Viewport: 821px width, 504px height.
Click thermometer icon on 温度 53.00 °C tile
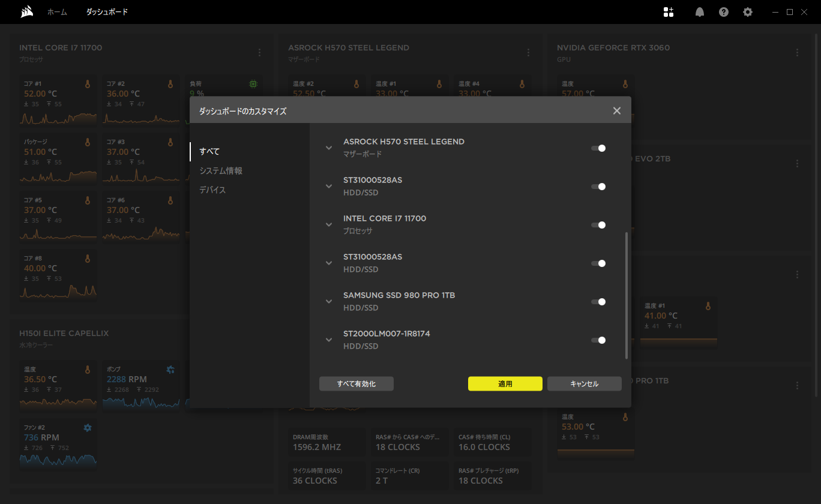tap(625, 417)
